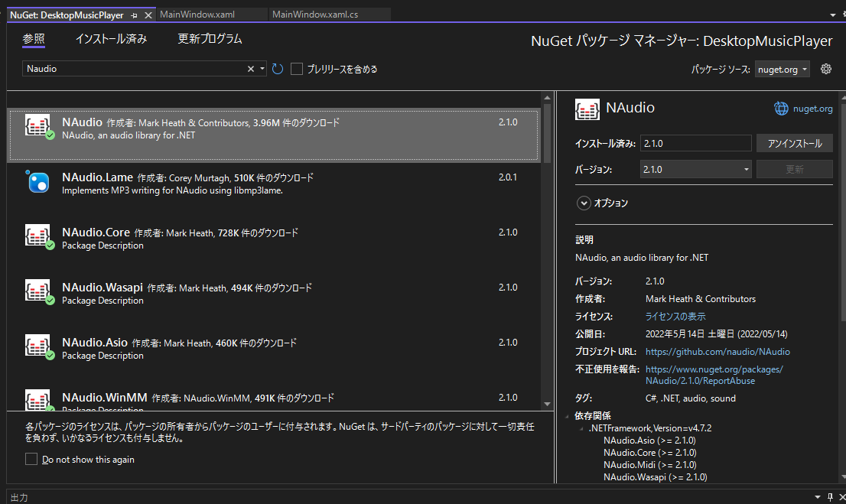
Task: Click the globe icon beside nuget.org
Action: pyautogui.click(x=781, y=109)
